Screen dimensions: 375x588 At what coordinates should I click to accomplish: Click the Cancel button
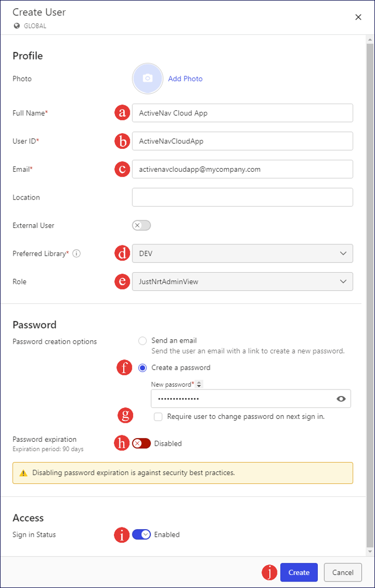point(342,572)
